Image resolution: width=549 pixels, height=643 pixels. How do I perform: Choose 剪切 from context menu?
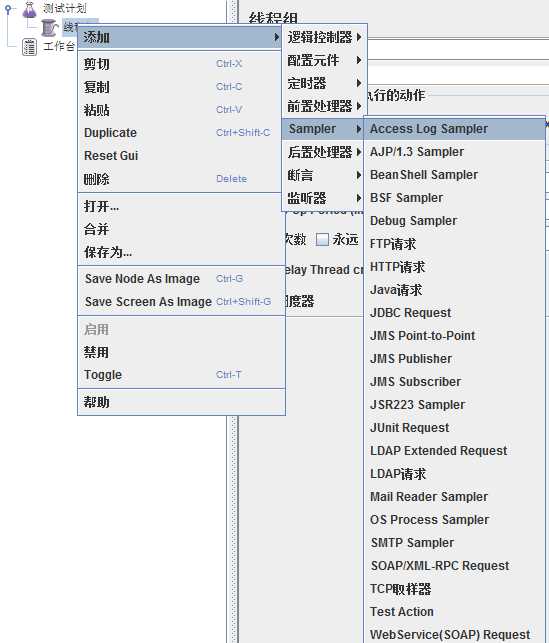click(181, 64)
